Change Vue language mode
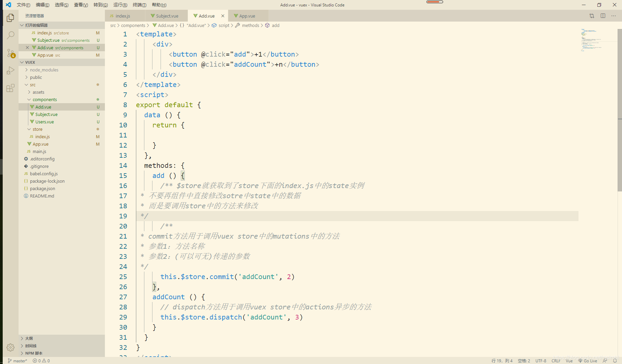The width and height of the screenshot is (622, 364). pyautogui.click(x=569, y=361)
